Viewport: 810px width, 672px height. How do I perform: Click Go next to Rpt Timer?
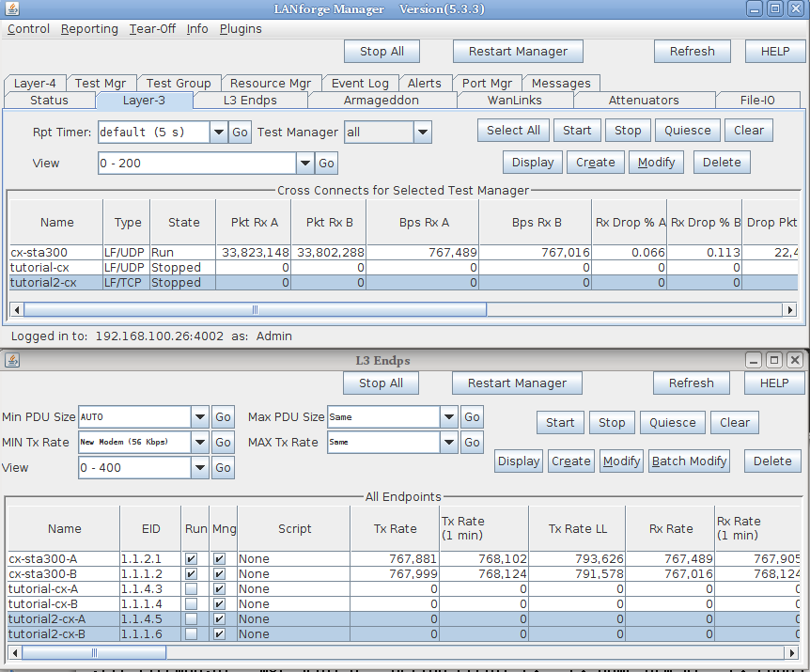(240, 133)
